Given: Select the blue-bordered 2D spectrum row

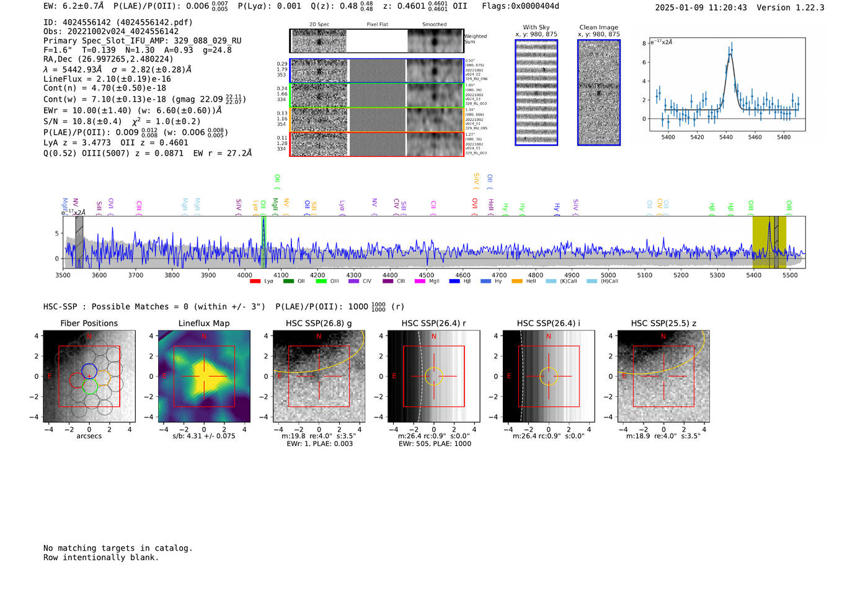Looking at the screenshot, I should [x=376, y=71].
